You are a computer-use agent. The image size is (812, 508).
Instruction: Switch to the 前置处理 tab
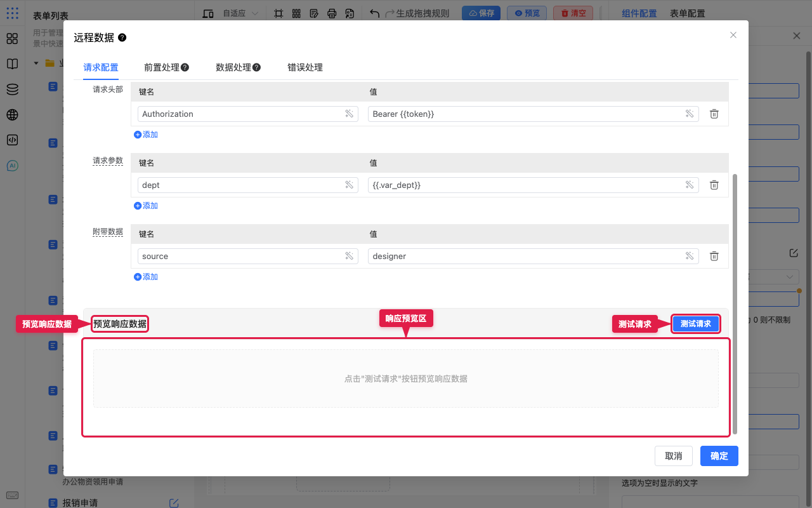(x=166, y=67)
